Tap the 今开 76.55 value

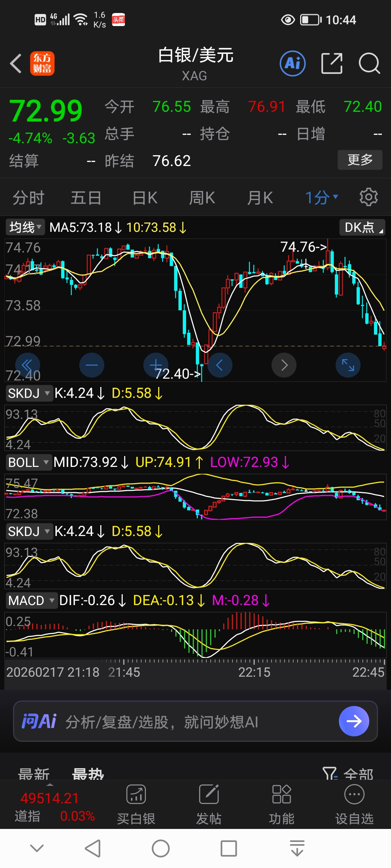pos(172,107)
